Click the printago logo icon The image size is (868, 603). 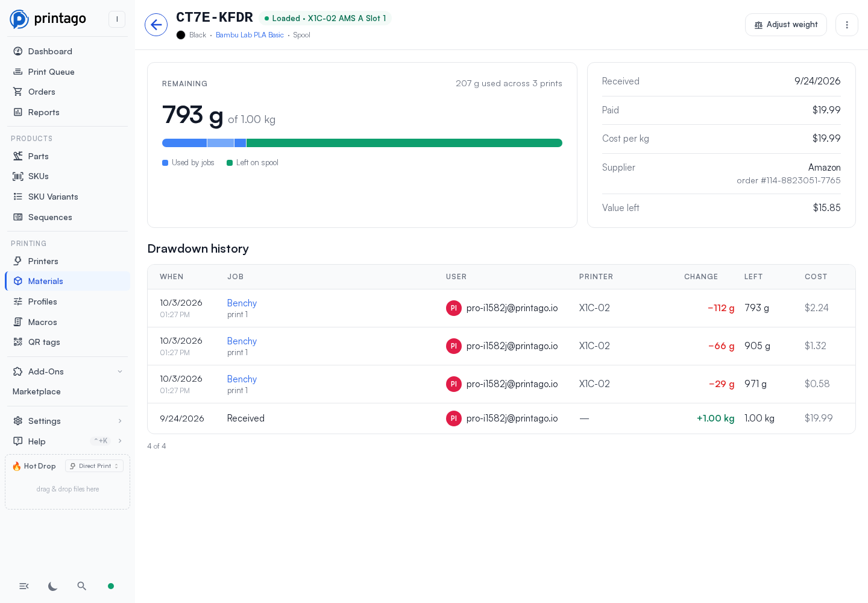(19, 19)
